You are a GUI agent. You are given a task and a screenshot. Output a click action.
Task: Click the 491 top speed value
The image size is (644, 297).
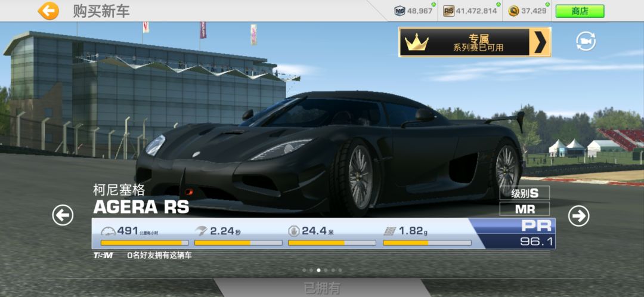click(x=128, y=231)
